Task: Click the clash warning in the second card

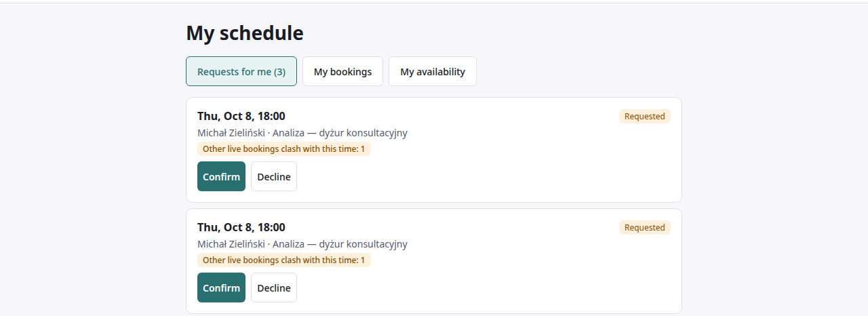Action: tap(284, 260)
